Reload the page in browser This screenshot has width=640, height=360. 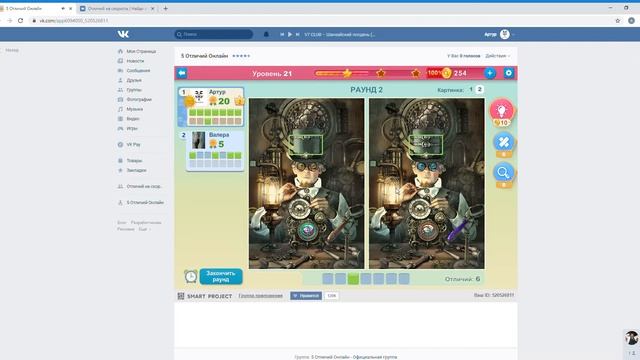coord(20,20)
